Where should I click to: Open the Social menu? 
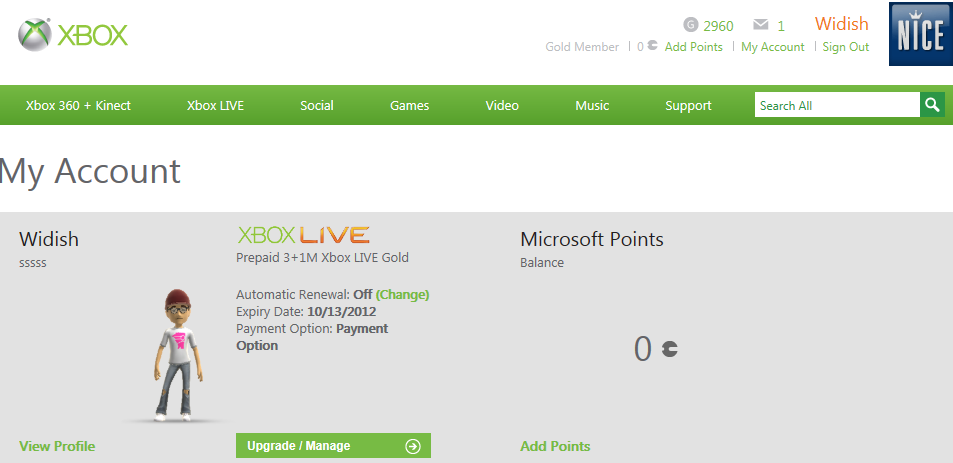[x=317, y=106]
